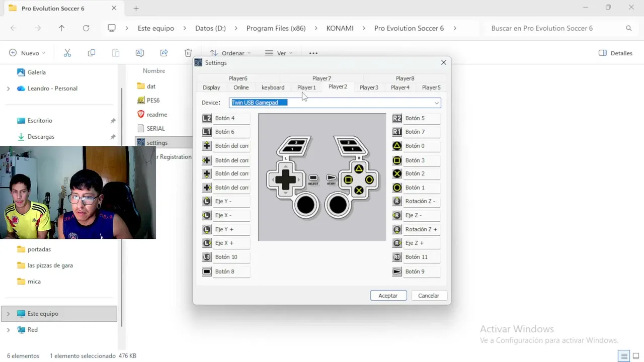Click the Cancelar button

[429, 296]
